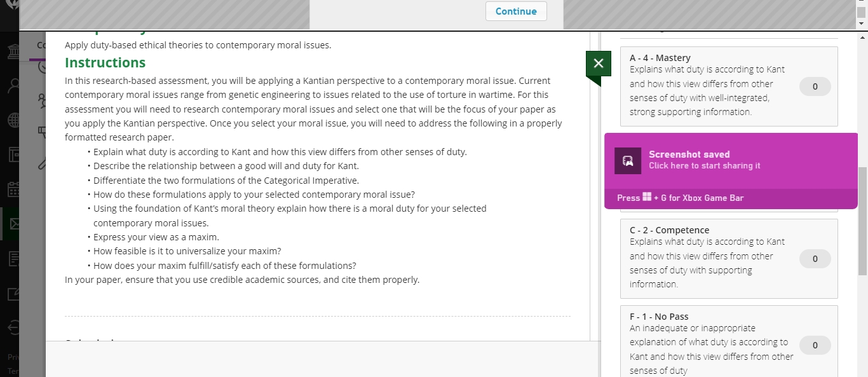The height and width of the screenshot is (377, 868).
Task: Open the Courses icon in left sidebar
Action: 12,154
